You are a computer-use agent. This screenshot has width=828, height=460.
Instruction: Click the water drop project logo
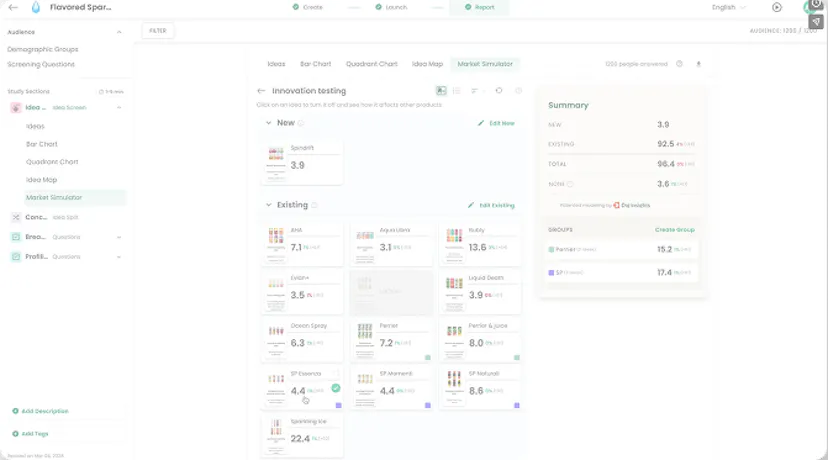(35, 7)
